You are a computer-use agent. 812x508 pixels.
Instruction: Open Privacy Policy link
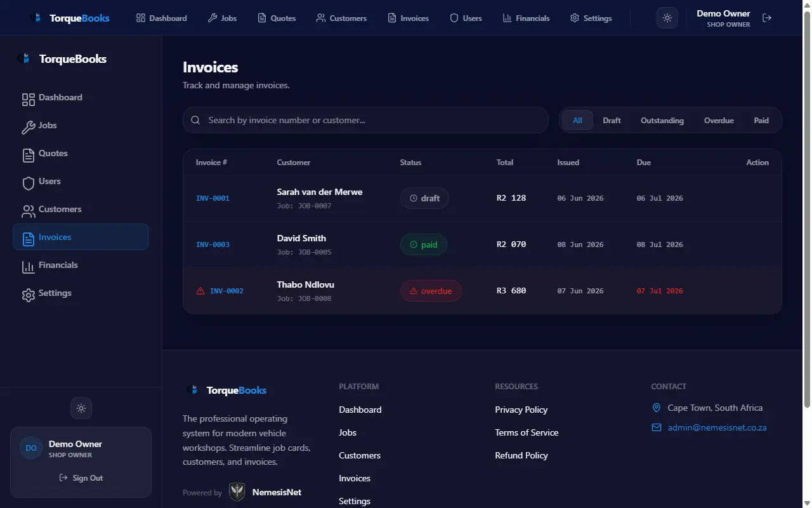click(521, 410)
